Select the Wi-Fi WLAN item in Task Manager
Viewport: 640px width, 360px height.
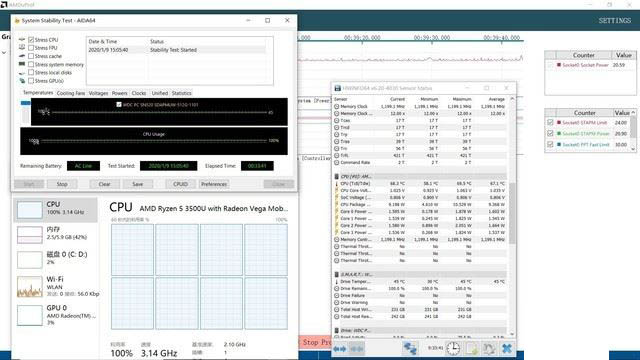click(56, 286)
